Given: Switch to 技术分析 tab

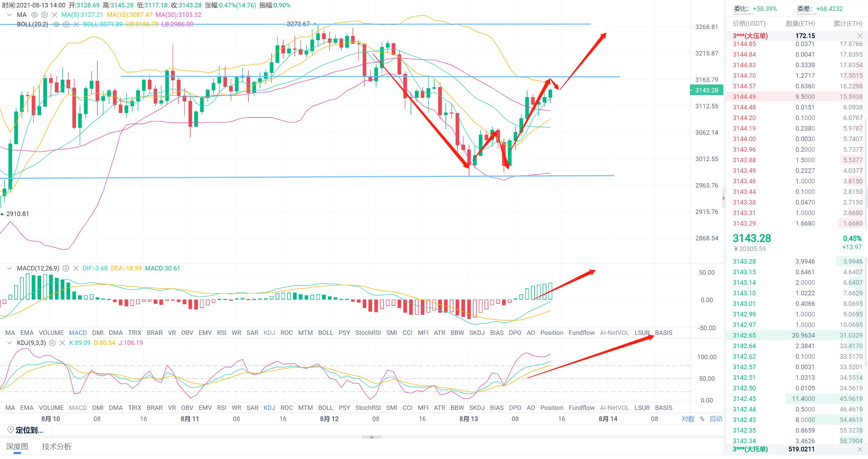Looking at the screenshot, I should (x=57, y=447).
